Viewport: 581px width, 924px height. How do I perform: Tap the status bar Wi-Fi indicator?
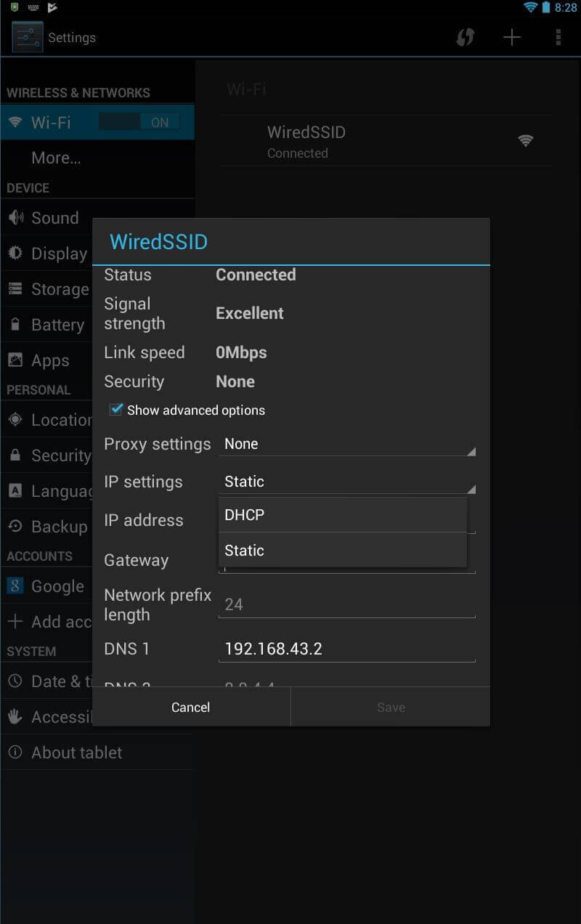click(531, 7)
